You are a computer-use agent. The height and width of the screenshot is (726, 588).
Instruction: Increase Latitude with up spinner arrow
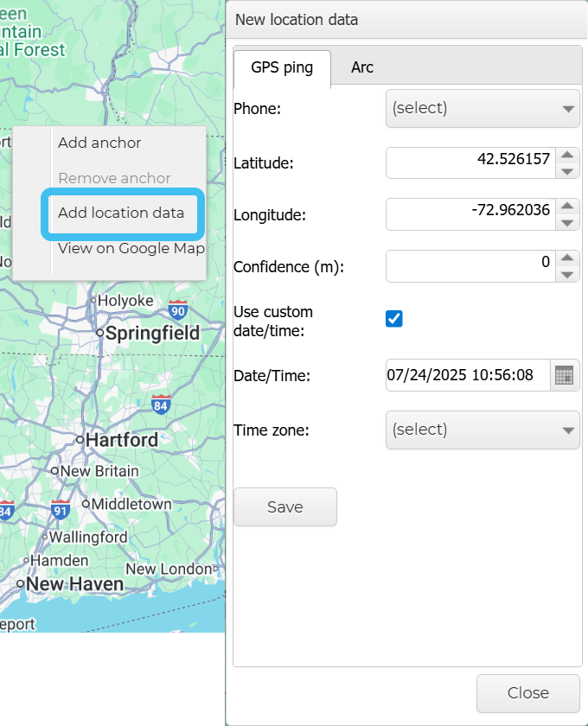pos(566,156)
